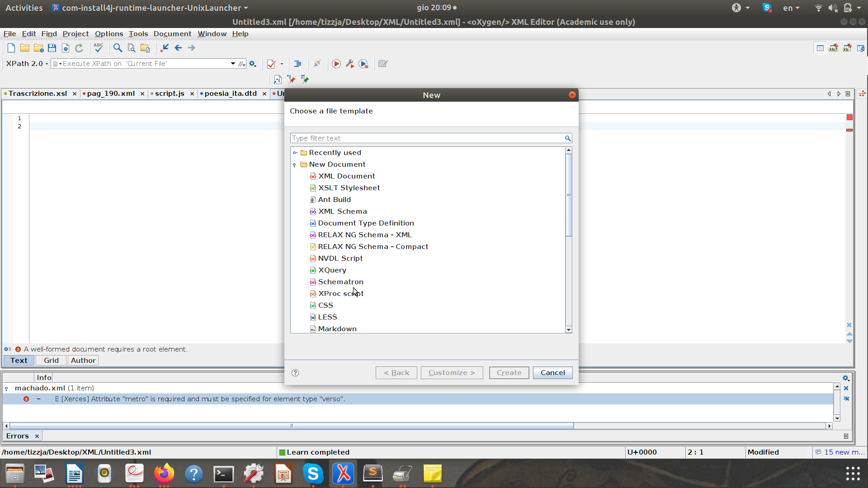
Task: Open the XPath 2.0 version dropdown
Action: coord(27,64)
